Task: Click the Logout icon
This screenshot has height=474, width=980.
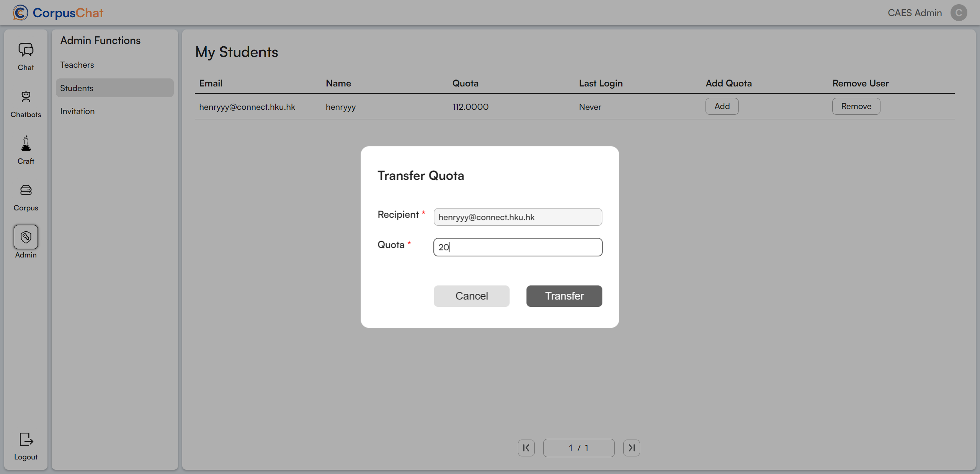Action: click(x=26, y=440)
